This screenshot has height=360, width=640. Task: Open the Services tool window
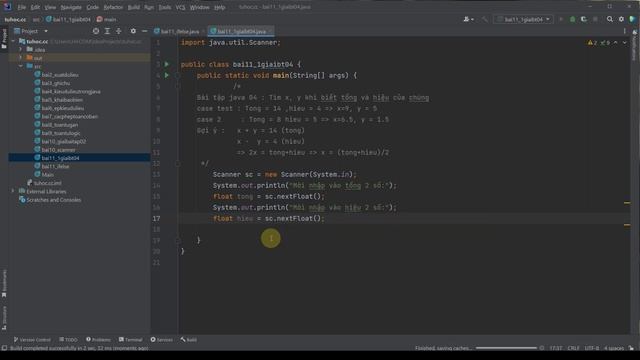[161, 340]
